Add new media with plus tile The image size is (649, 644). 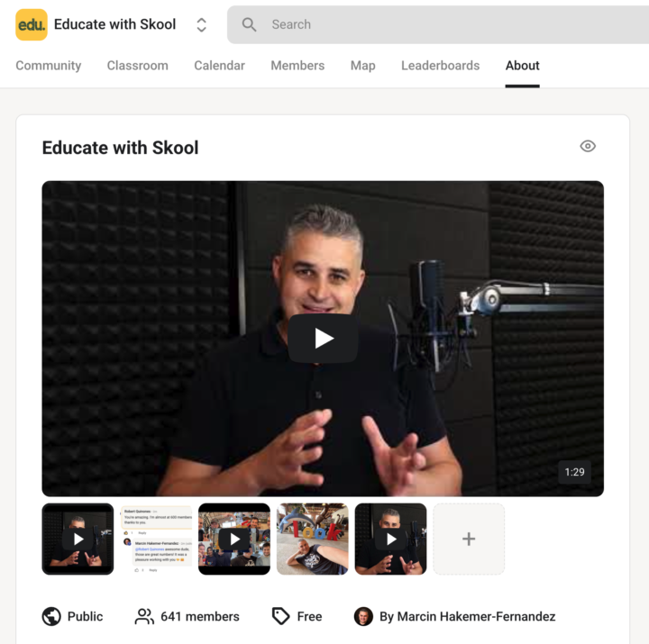click(x=469, y=539)
